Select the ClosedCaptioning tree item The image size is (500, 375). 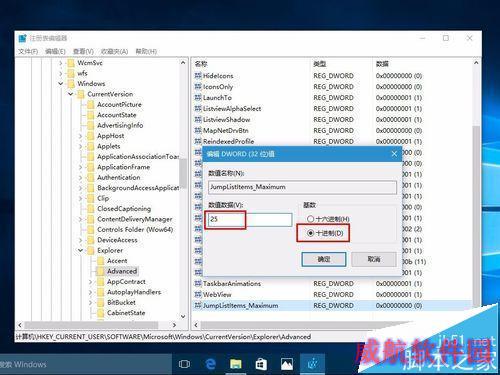(124, 209)
